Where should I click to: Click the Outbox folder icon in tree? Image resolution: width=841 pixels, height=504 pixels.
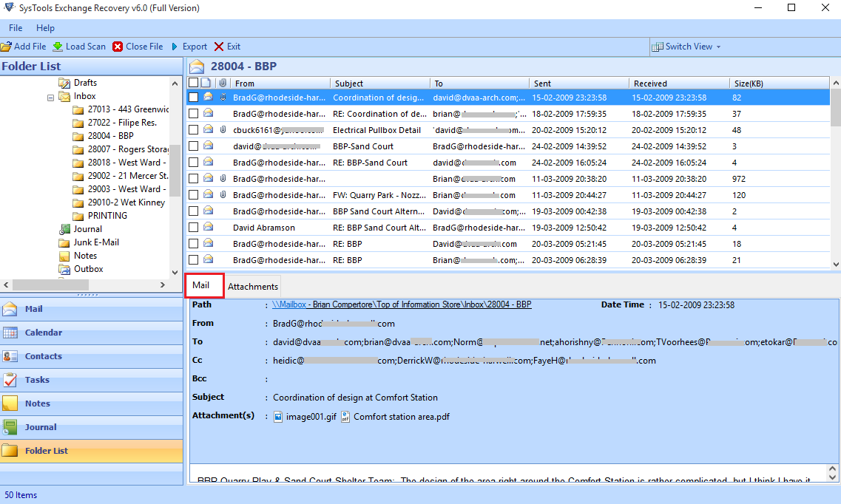click(x=64, y=269)
